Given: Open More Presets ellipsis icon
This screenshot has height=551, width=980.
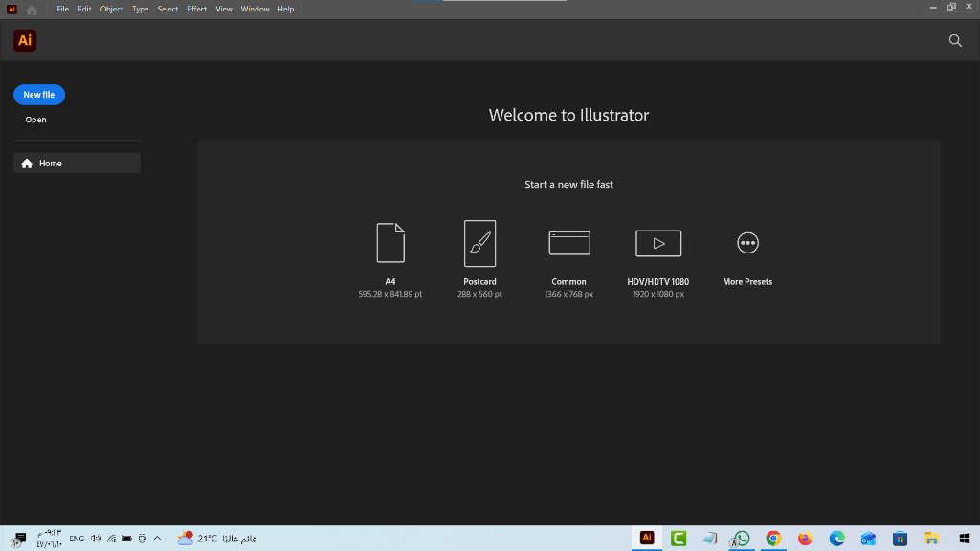Looking at the screenshot, I should (x=747, y=243).
